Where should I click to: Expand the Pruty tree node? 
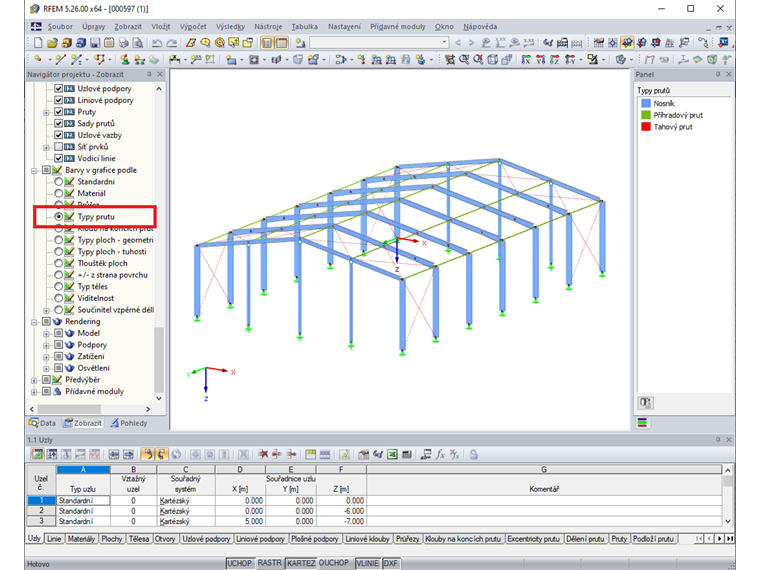[47, 112]
